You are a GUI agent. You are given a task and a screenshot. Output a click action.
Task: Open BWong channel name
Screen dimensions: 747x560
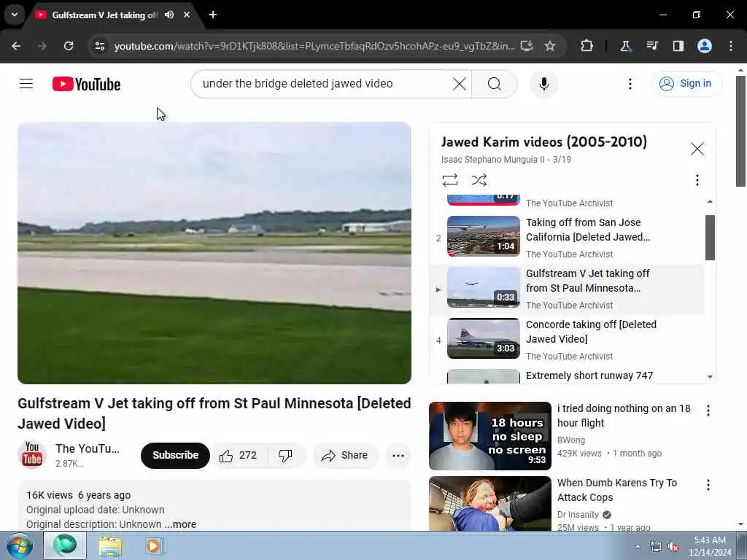(570, 440)
